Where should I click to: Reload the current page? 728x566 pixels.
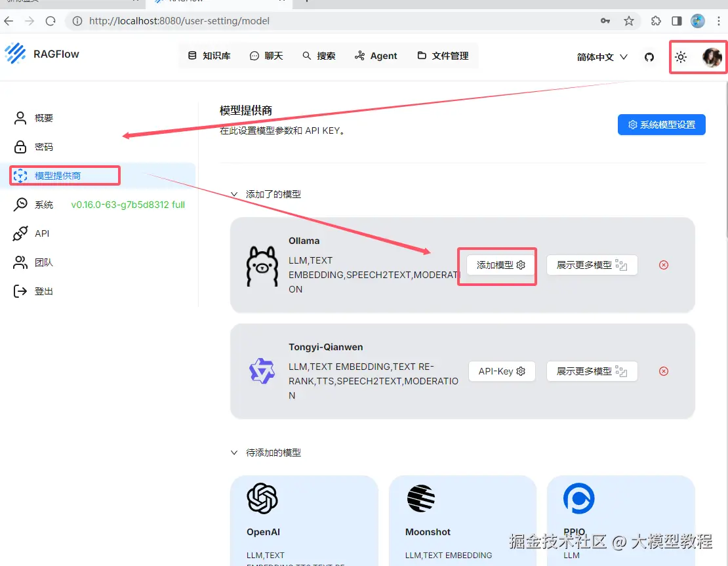[x=51, y=21]
